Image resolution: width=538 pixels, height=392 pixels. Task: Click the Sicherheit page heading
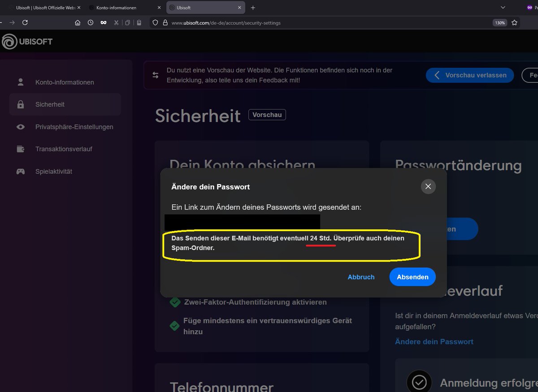198,116
